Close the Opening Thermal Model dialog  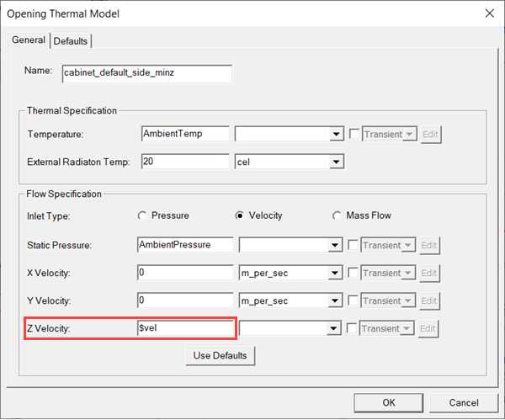click(x=489, y=13)
